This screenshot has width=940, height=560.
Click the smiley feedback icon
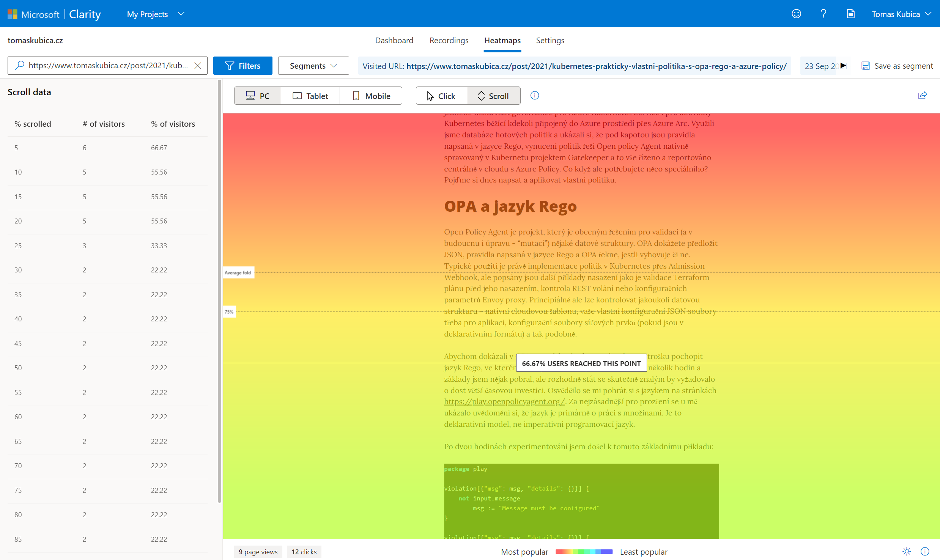pyautogui.click(x=796, y=14)
